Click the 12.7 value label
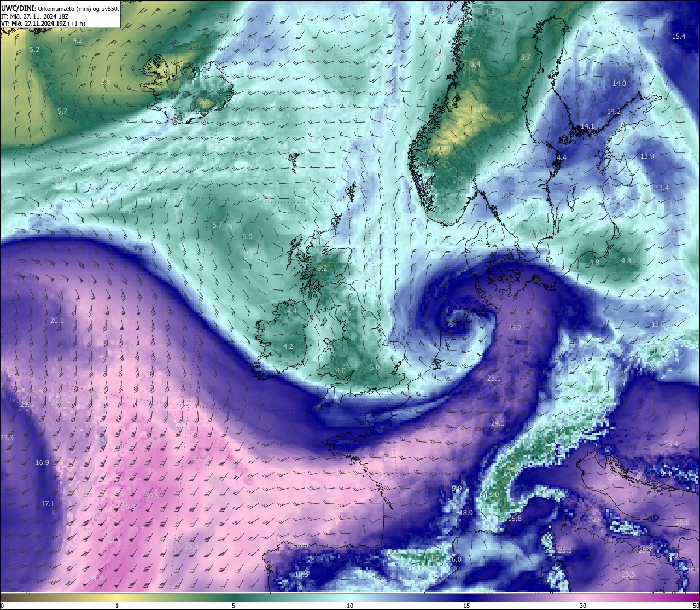Image resolution: width=700 pixels, height=610 pixels. (x=509, y=195)
